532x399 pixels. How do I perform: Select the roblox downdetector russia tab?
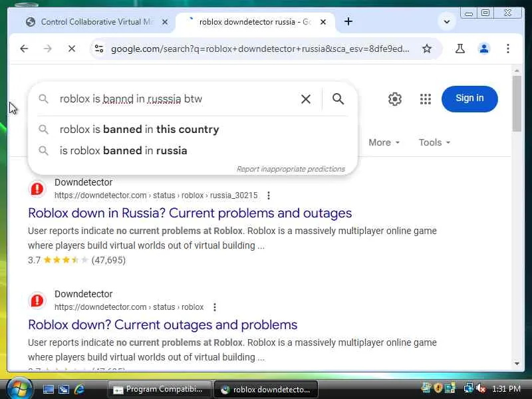[x=255, y=22]
